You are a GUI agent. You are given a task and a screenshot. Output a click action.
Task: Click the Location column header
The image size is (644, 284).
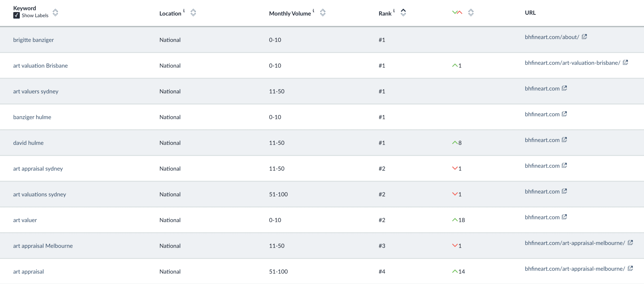171,13
